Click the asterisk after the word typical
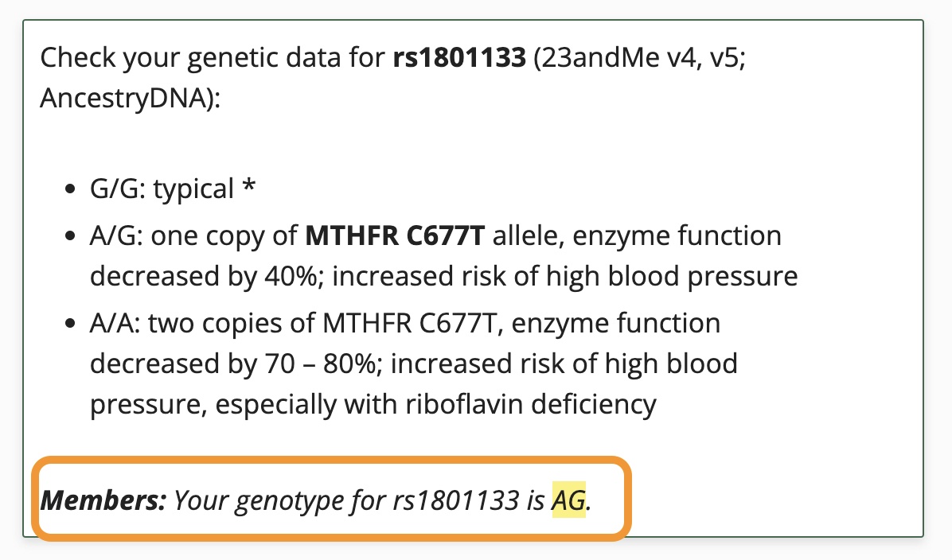Image resolution: width=952 pixels, height=560 pixels. click(x=248, y=185)
